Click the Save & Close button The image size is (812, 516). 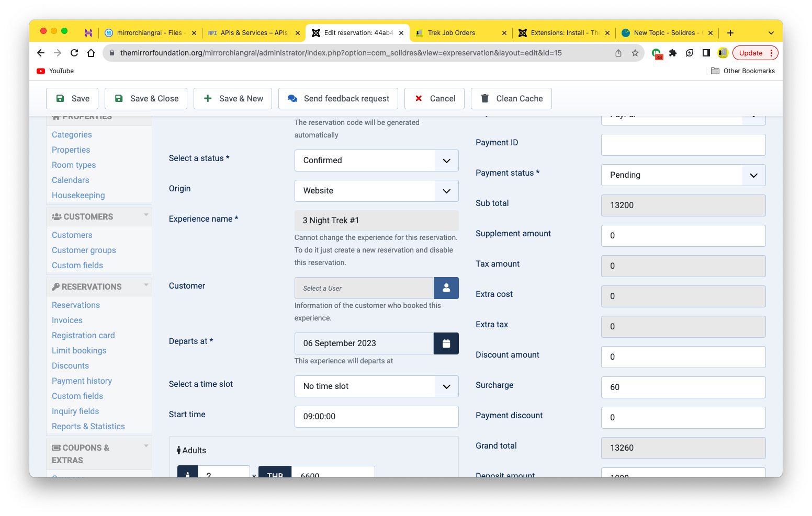click(x=146, y=99)
